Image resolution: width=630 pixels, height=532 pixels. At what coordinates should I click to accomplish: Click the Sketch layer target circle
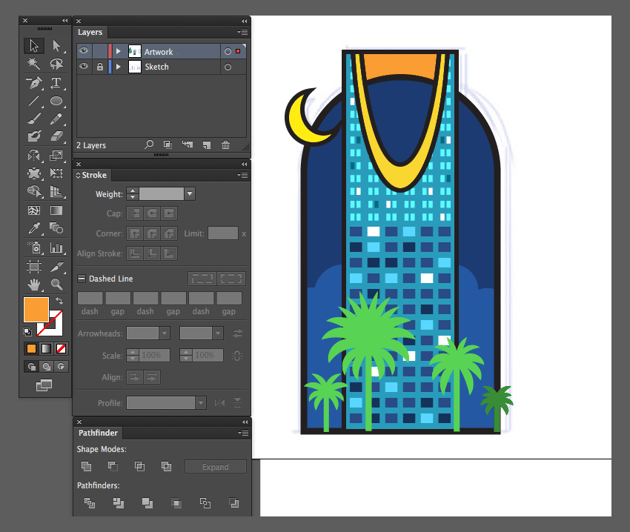[227, 67]
